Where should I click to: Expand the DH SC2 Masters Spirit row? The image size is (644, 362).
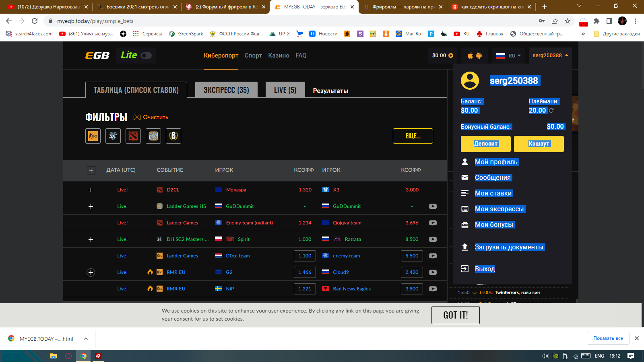91,239
